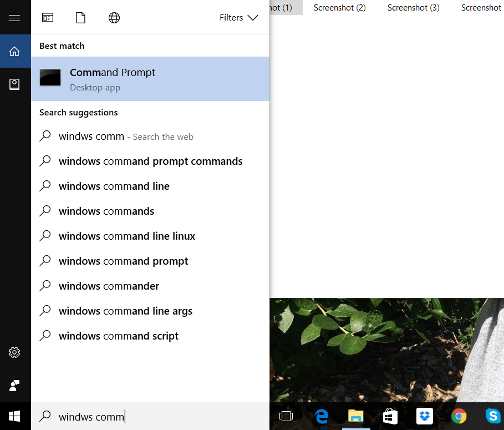The height and width of the screenshot is (430, 504).
Task: Open Microsoft Edge from the taskbar
Action: coord(322,416)
